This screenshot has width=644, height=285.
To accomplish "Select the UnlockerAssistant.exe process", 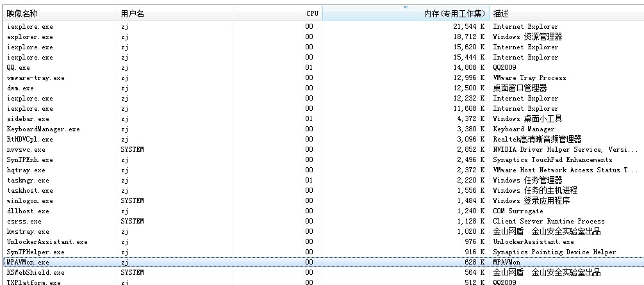I will [47, 241].
